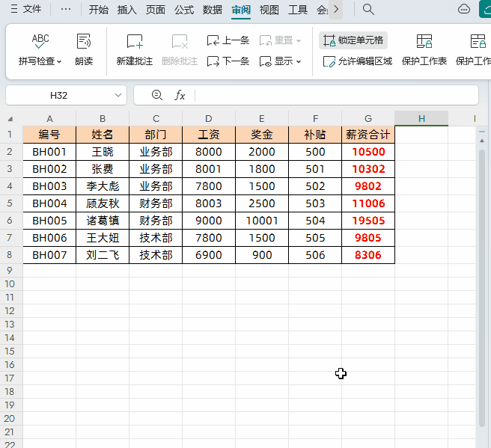
Task: Select cell containing 王晓
Action: pyautogui.click(x=103, y=152)
